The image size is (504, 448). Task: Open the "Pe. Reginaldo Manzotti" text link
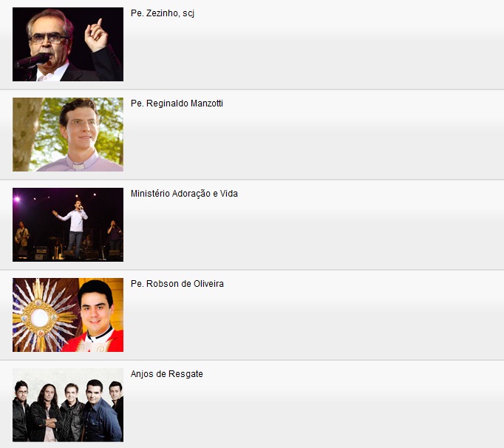177,103
